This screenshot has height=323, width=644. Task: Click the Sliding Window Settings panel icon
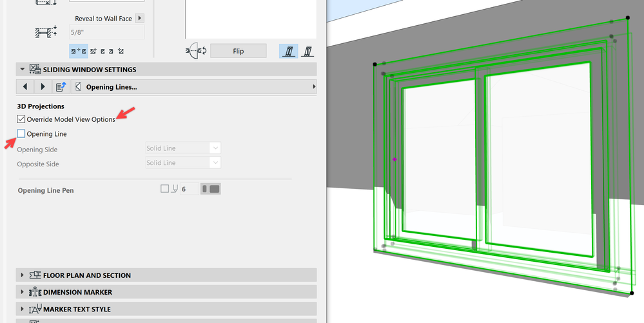[35, 69]
